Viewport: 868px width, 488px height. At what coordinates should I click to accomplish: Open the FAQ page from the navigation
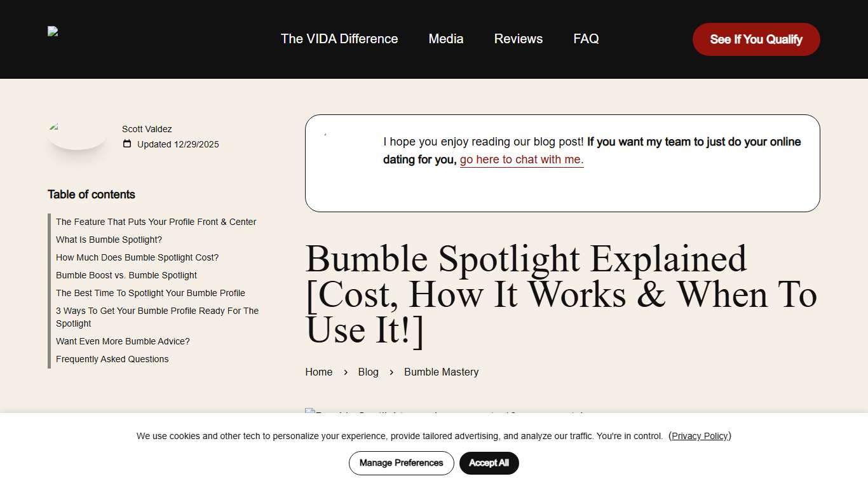point(585,39)
